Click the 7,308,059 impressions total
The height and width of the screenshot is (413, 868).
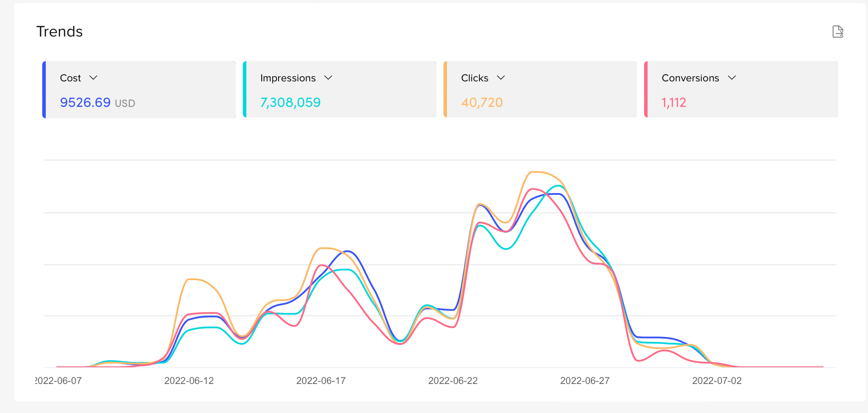tap(290, 102)
